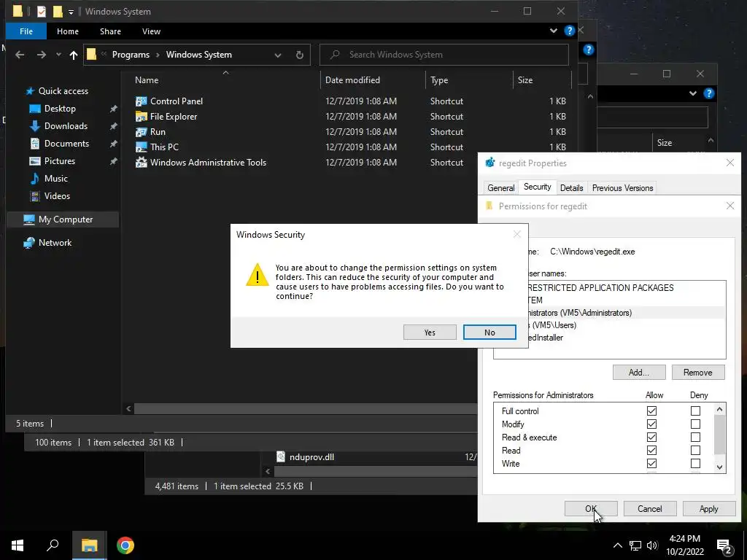747x560 pixels.
Task: Click File Explorer on the taskbar
Action: (89, 545)
